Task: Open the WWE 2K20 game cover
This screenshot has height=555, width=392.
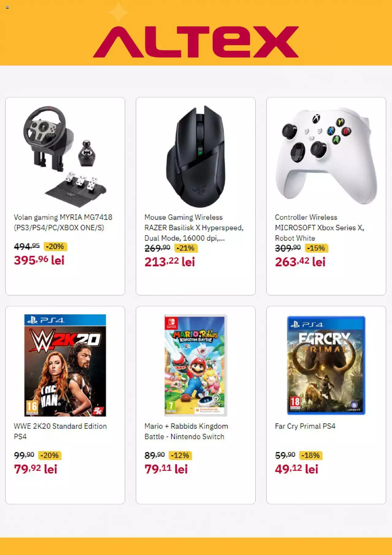Action: point(65,365)
